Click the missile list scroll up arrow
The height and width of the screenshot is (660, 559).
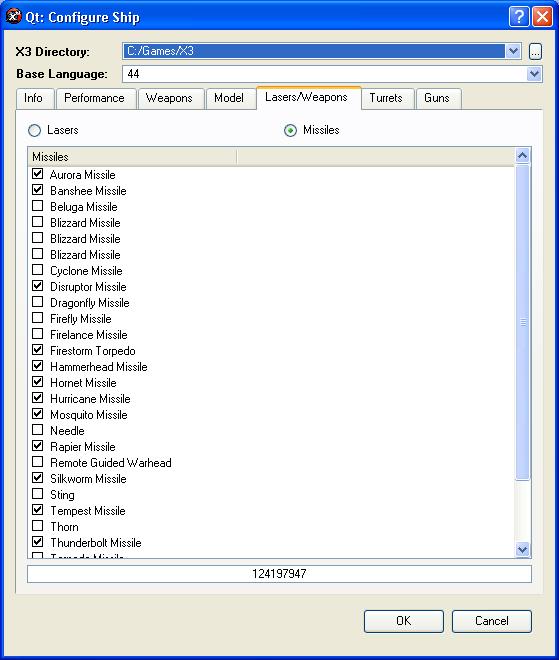[x=522, y=156]
